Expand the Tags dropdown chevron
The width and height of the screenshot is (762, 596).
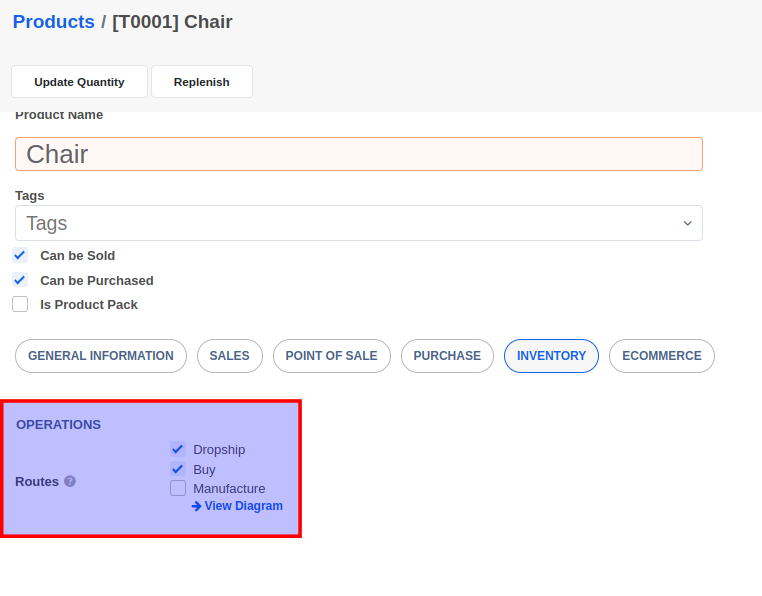point(687,223)
